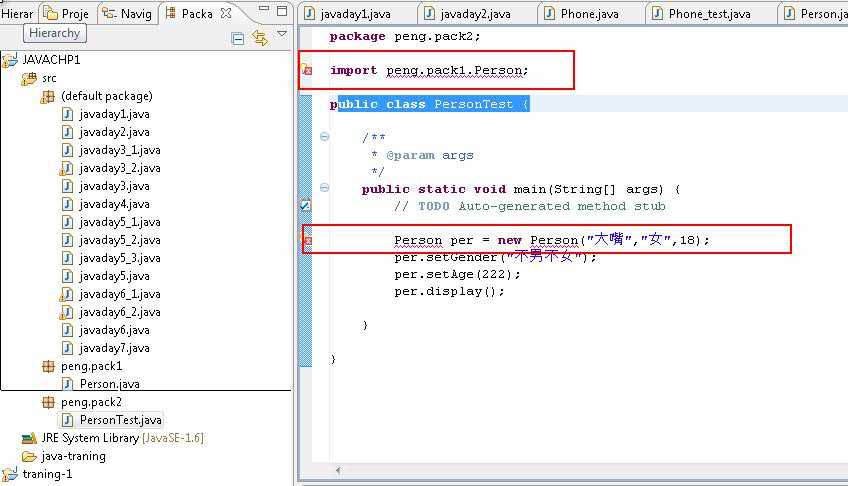848x486 pixels.
Task: Click javaday6_1.java warning file icon
Action: click(67, 295)
